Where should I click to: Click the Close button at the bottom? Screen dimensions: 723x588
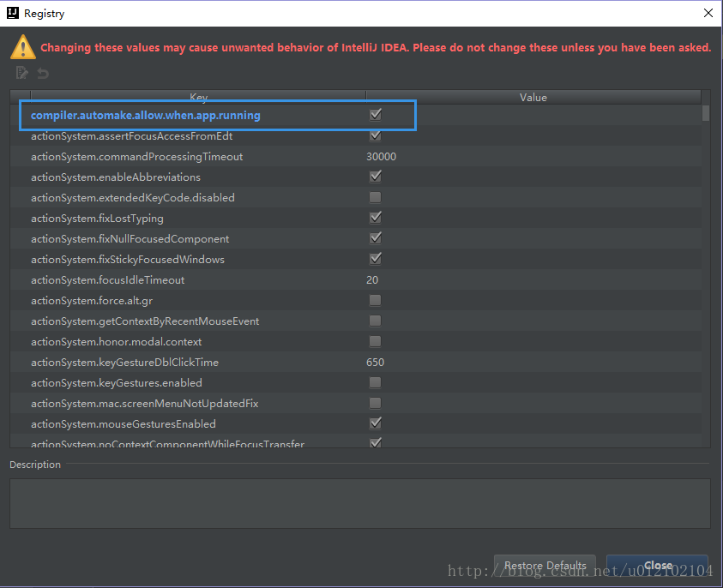click(658, 566)
